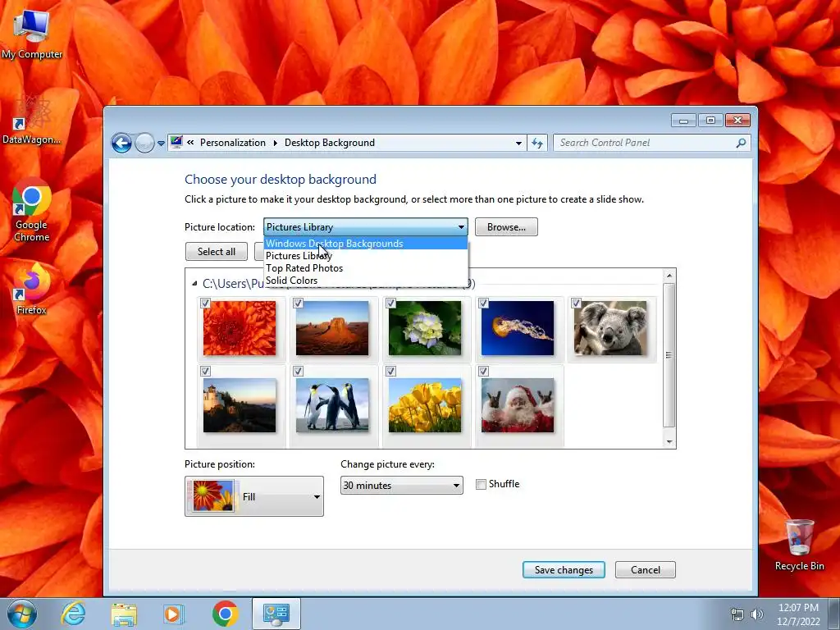Image resolution: width=840 pixels, height=630 pixels.
Task: Open Internet Explorer from the taskbar
Action: (73, 614)
